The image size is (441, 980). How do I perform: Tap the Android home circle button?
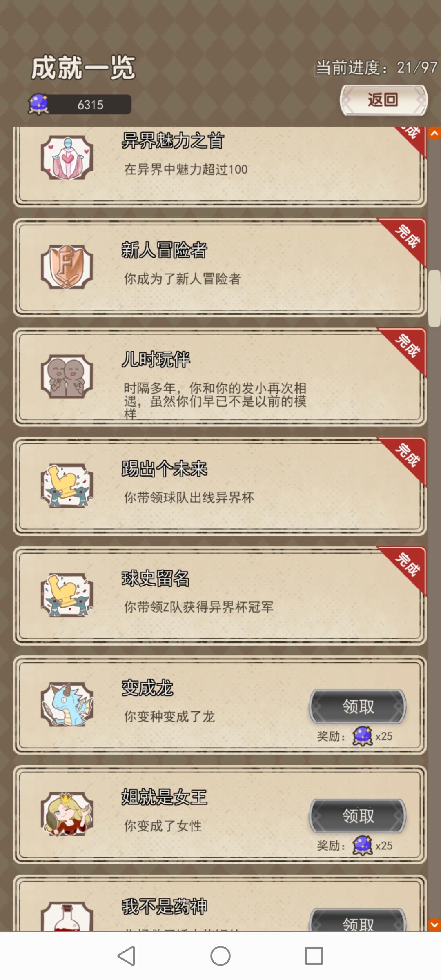(x=220, y=956)
